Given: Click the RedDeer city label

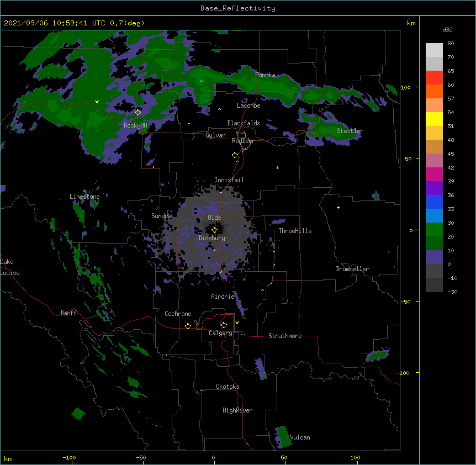Looking at the screenshot, I should click(243, 141).
